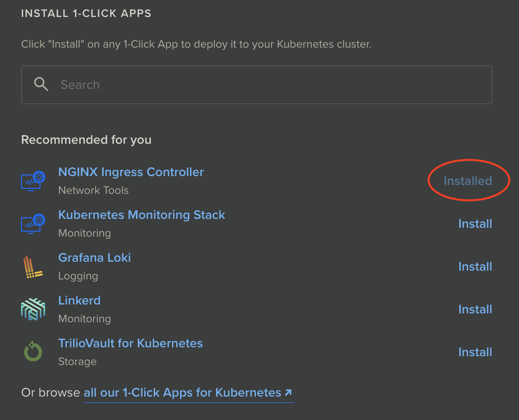Image resolution: width=519 pixels, height=420 pixels.
Task: Click the INSTALL 1-CLICK APPS heading
Action: coord(86,13)
